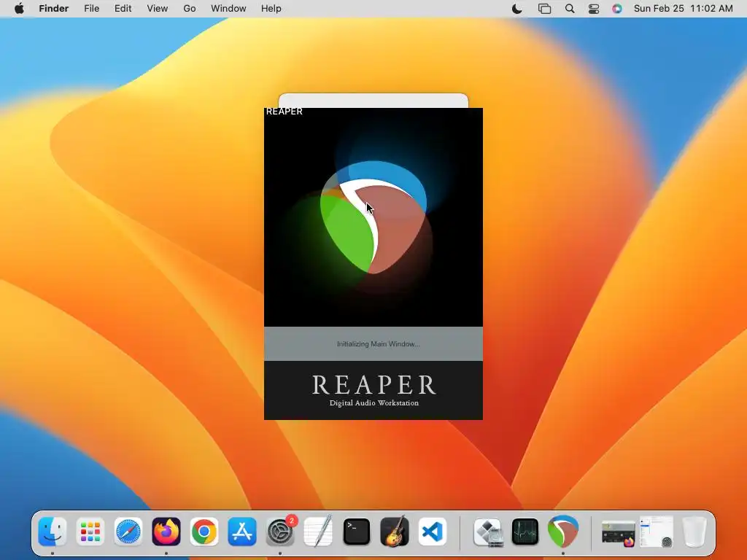Launch Google Chrome from the Dock
747x560 pixels.
(x=204, y=532)
